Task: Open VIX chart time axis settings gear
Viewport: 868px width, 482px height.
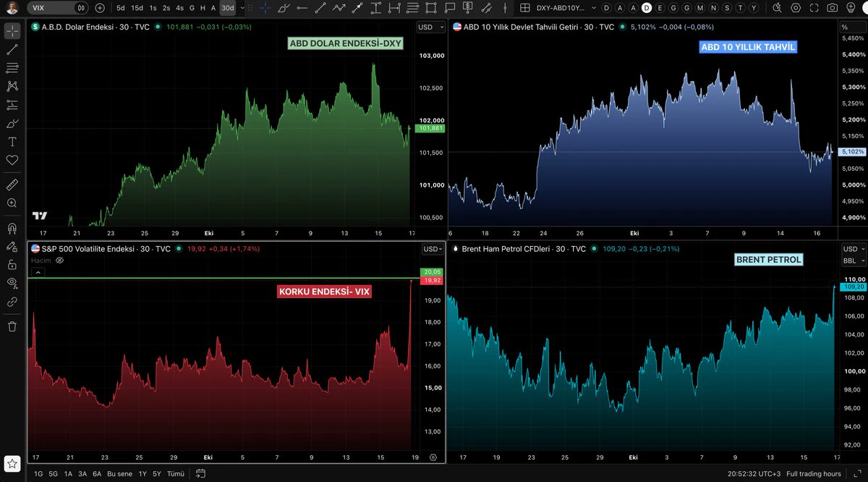Action: (433, 457)
